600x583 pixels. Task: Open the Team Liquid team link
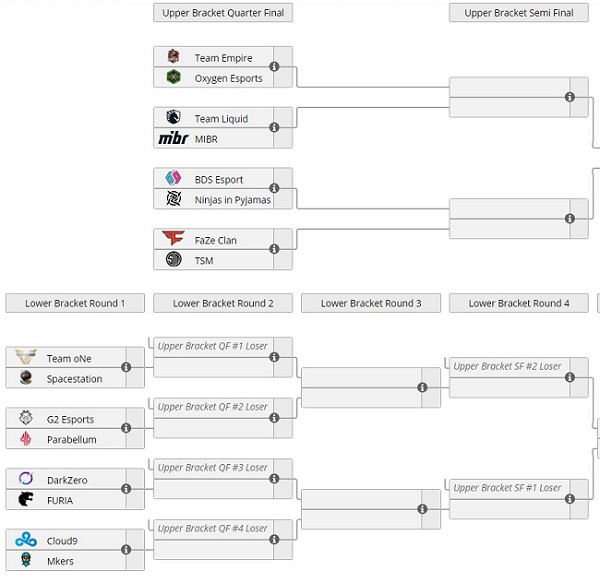point(221,119)
